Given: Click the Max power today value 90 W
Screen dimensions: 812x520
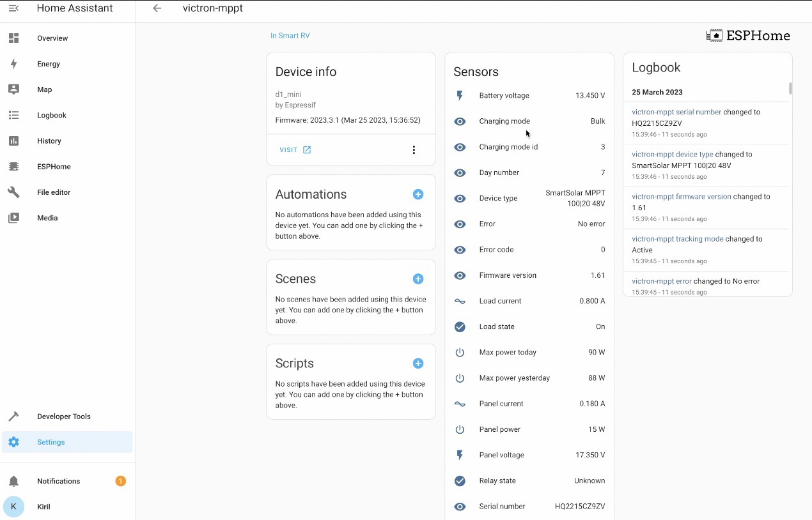Looking at the screenshot, I should (597, 353).
